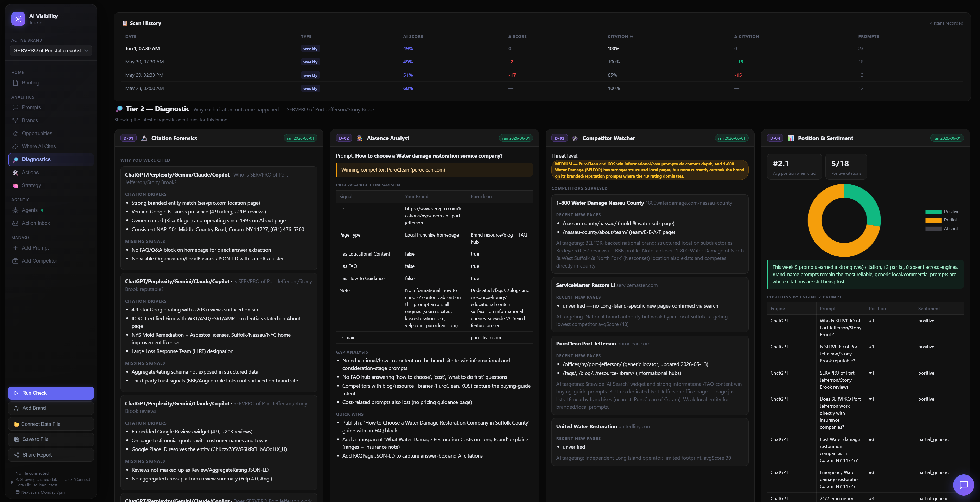Click the Winning competitor PuroClean banner
This screenshot has width=980, height=502.
(435, 170)
